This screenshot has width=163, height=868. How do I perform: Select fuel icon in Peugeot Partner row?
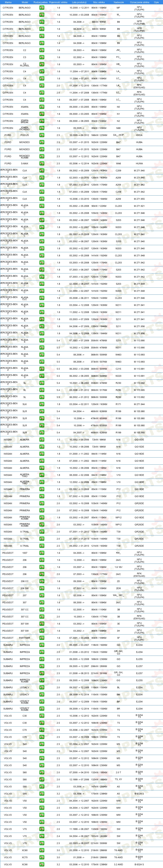tap(41, 637)
